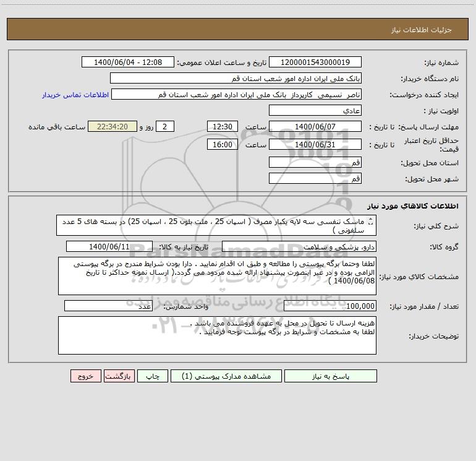Click label شماره نیاز
476x461 pixels.
[441, 62]
